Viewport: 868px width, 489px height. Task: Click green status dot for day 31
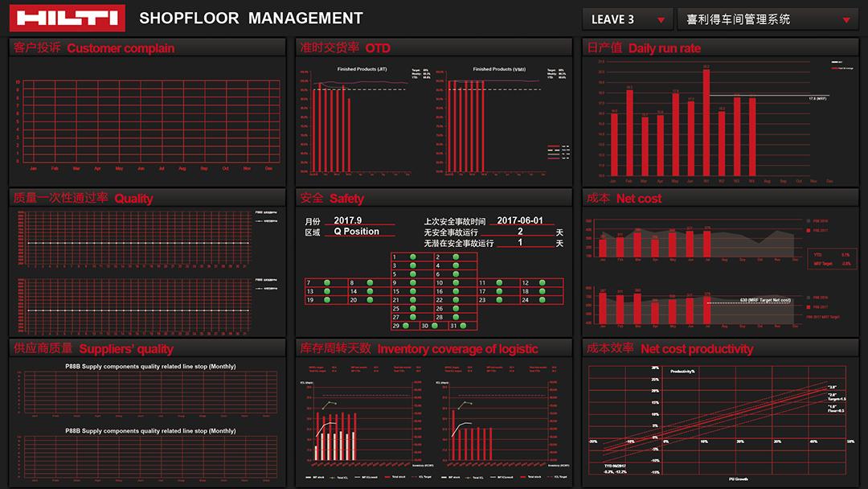coord(463,326)
